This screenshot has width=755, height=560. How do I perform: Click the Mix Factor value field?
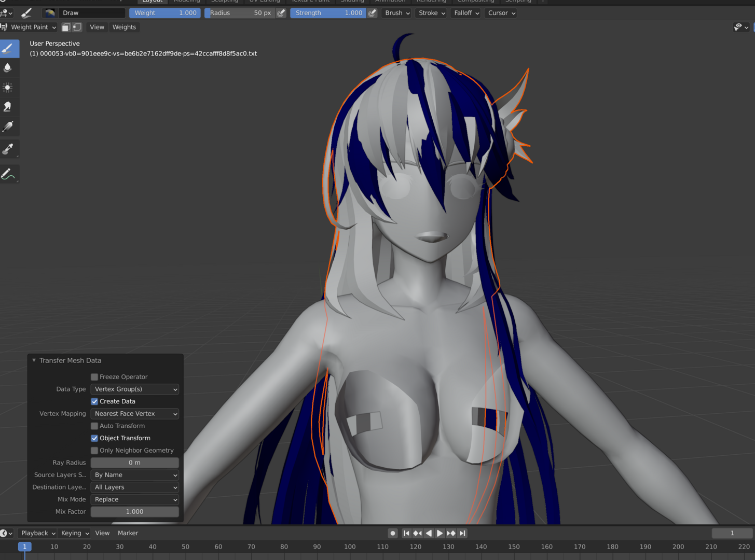tap(135, 512)
